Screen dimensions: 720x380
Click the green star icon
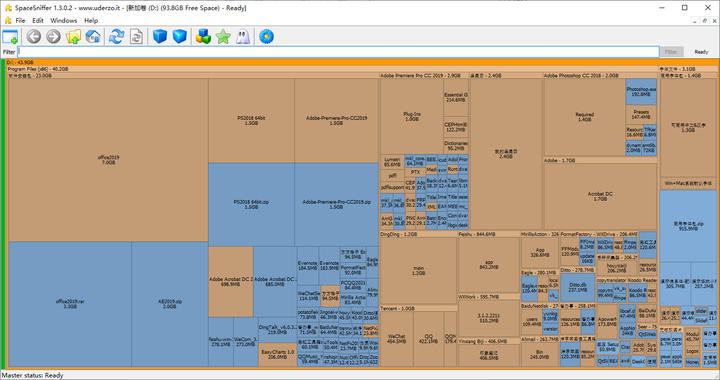[223, 37]
